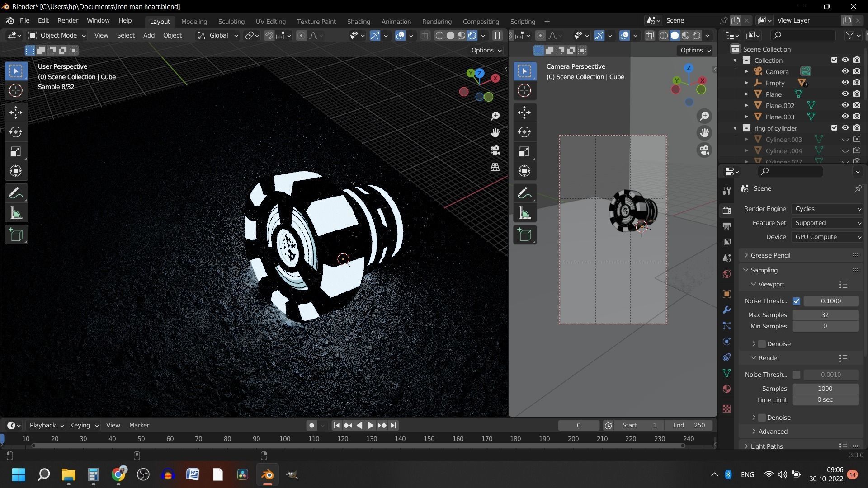Switch perspective/orthographic grid icon in left viewport
This screenshot has width=868, height=488.
495,167
